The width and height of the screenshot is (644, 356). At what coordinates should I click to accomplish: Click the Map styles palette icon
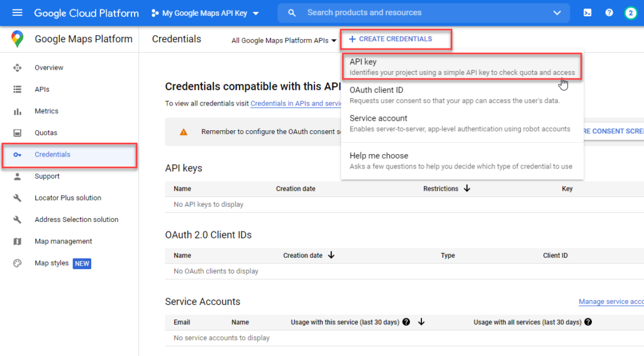[x=18, y=264]
